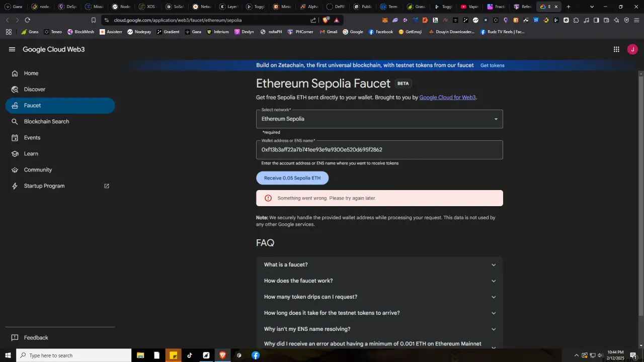The image size is (644, 362).
Task: Open the MetaMask fox extension
Action: click(x=385, y=20)
